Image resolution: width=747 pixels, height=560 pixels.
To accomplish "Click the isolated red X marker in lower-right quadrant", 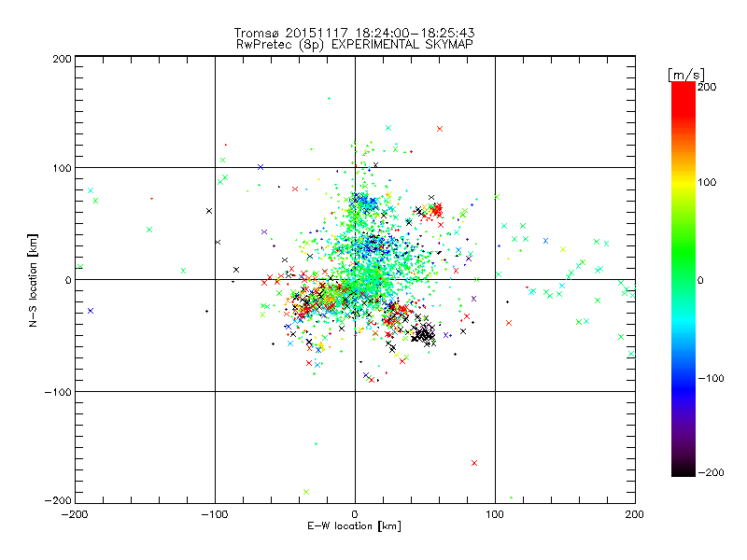I will pyautogui.click(x=474, y=463).
